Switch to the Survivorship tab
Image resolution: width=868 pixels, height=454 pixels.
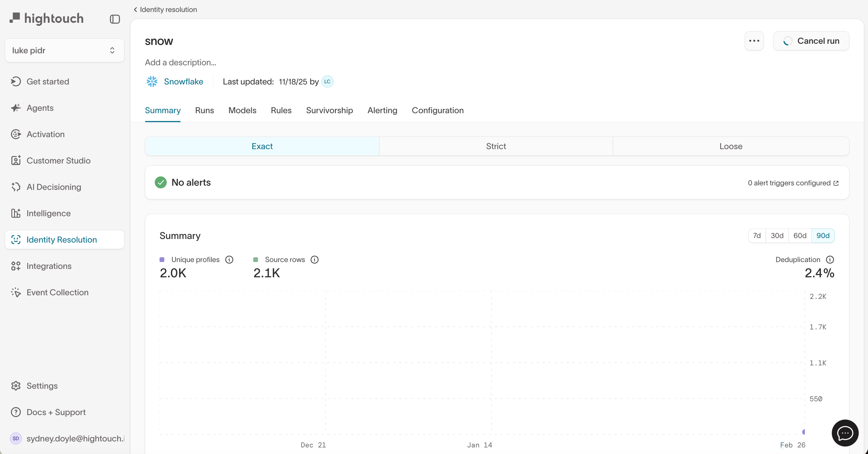(x=329, y=111)
